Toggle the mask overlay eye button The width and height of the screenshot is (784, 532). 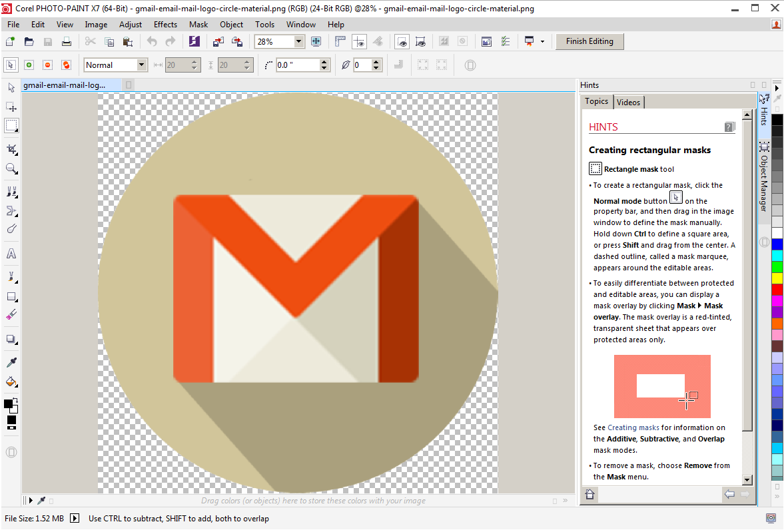pos(402,41)
